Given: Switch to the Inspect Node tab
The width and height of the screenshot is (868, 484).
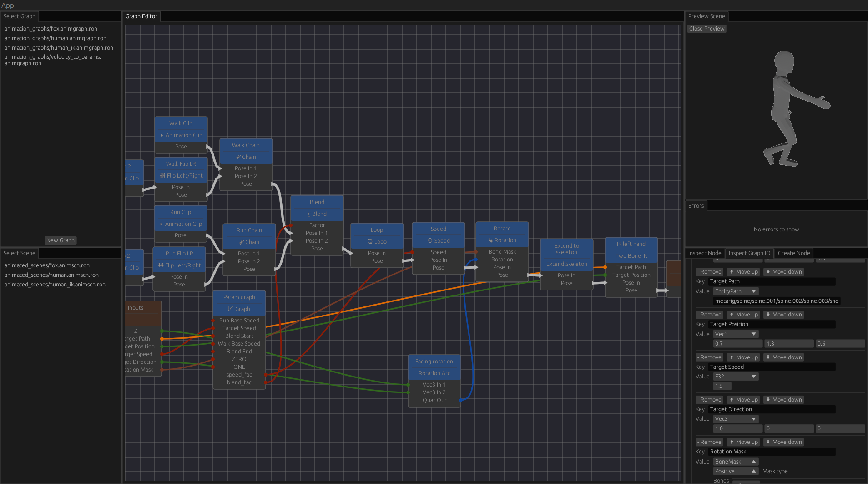Looking at the screenshot, I should tap(704, 253).
